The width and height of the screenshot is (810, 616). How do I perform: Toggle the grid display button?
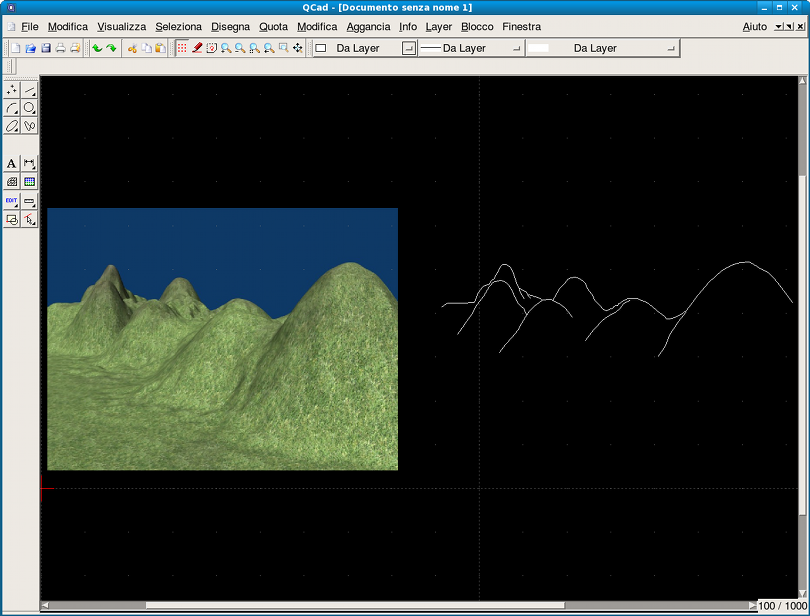[182, 48]
